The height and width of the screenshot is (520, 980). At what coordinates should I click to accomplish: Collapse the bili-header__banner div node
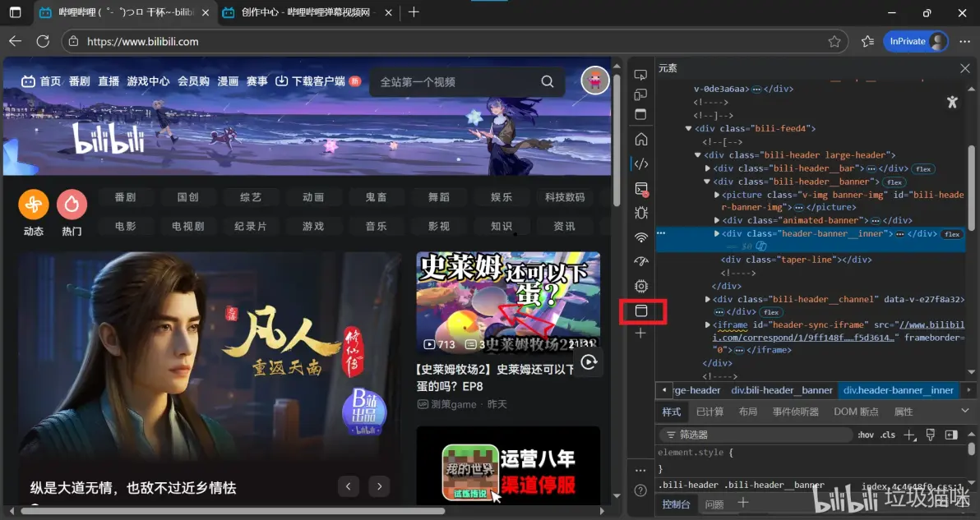point(708,182)
